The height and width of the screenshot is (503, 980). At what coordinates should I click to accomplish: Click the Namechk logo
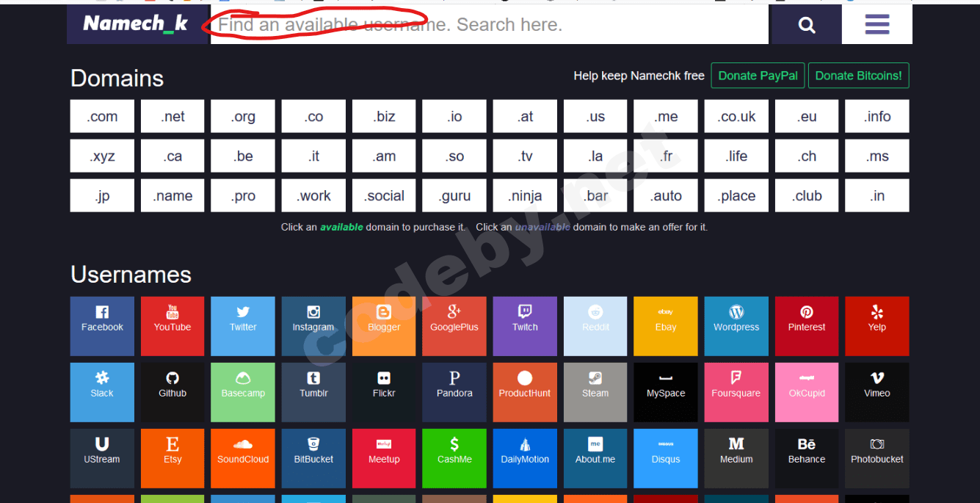point(136,24)
